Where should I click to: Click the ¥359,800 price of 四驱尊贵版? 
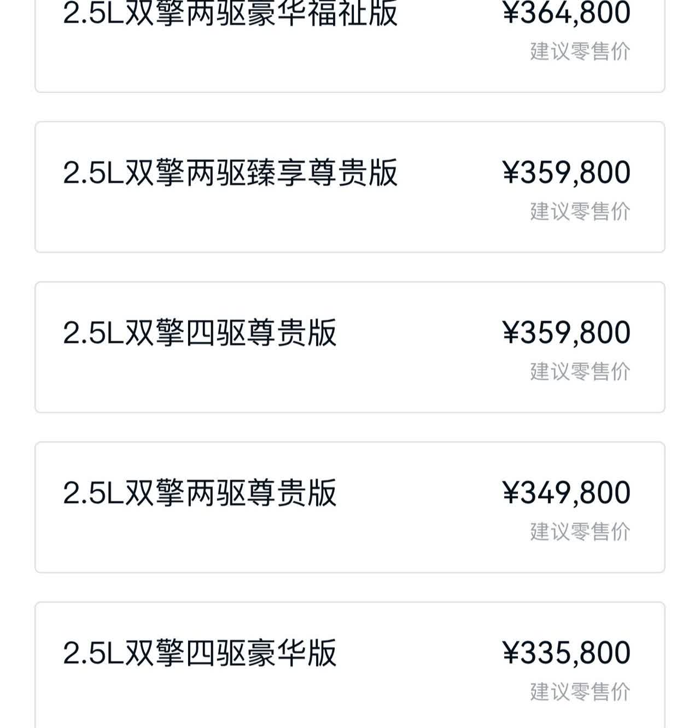coord(566,333)
